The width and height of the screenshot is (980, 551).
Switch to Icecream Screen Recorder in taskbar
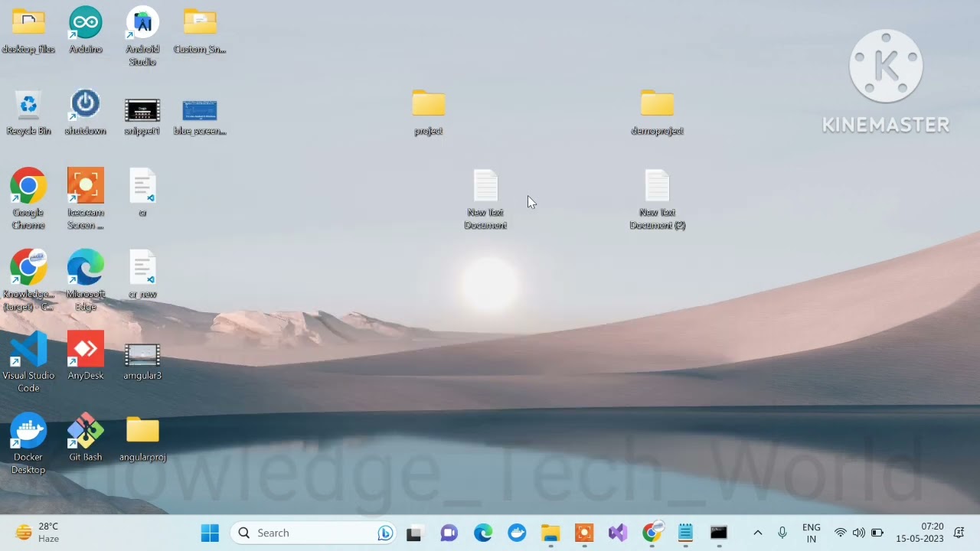[x=584, y=533]
